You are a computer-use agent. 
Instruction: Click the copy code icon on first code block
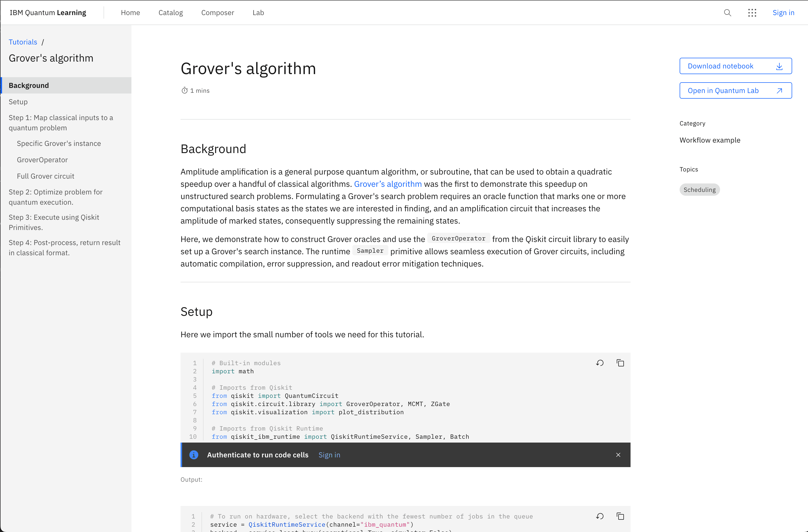[620, 363]
